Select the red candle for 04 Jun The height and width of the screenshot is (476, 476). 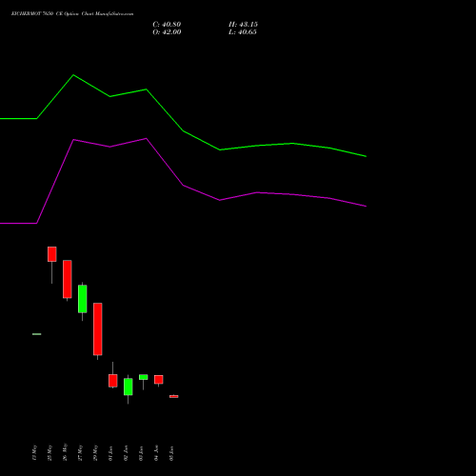(159, 380)
